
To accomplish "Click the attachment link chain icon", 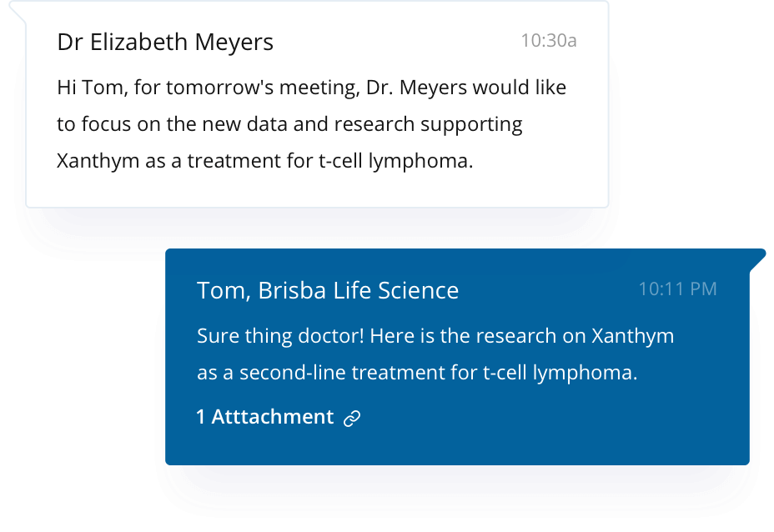I will (x=352, y=418).
